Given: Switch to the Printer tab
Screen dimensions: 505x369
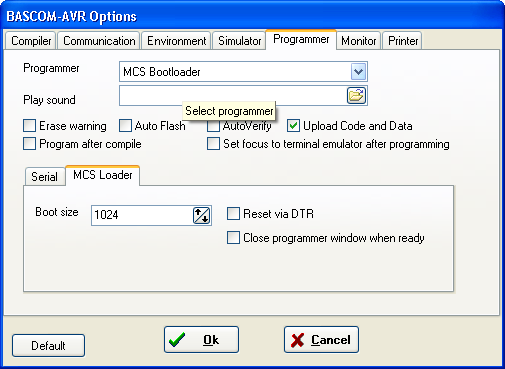Looking at the screenshot, I should [x=403, y=41].
